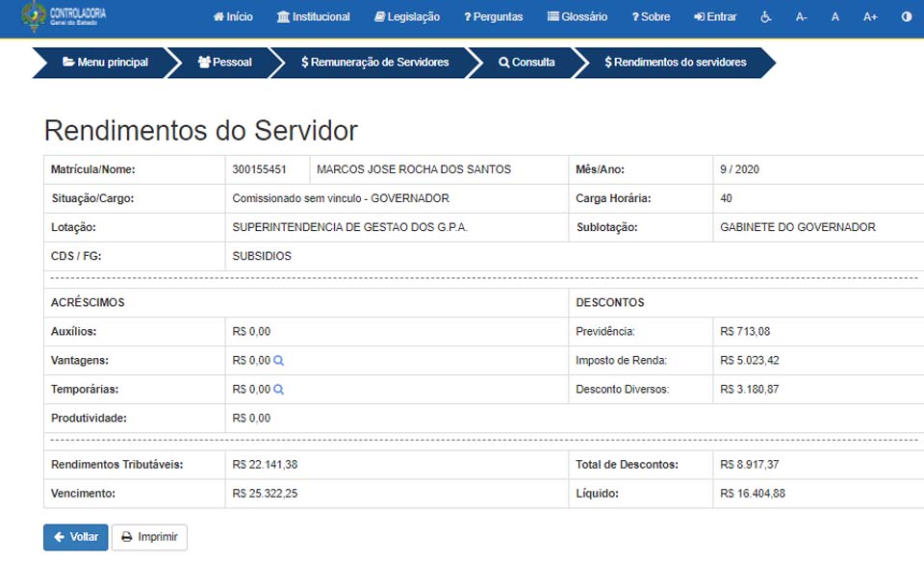Open the accessibility wheelchair icon
The image size is (924, 587).
click(x=766, y=17)
